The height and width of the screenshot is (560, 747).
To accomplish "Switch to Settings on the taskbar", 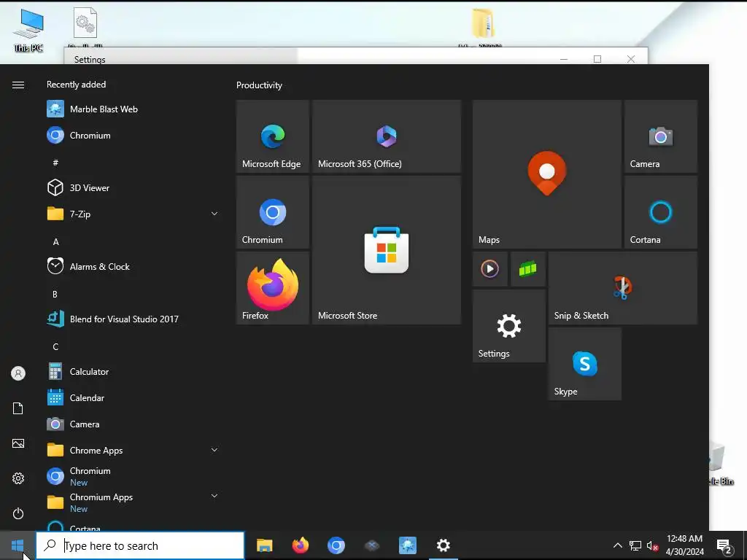I will [x=443, y=545].
